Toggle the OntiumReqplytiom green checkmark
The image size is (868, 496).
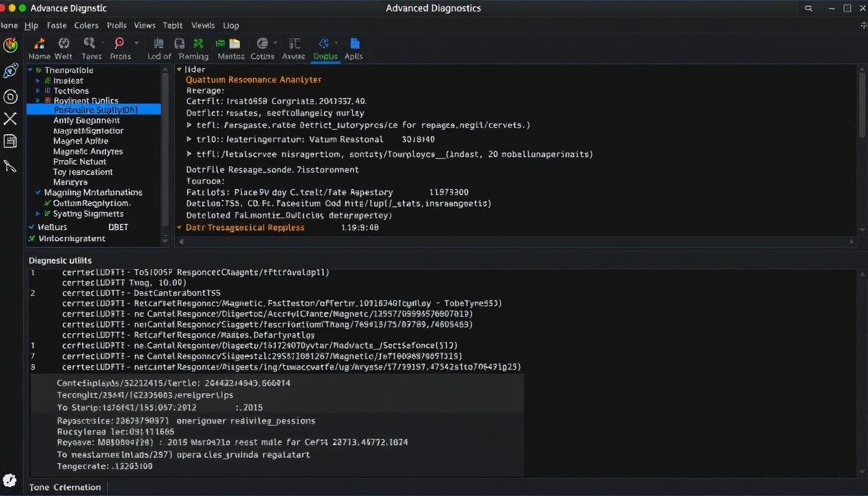click(x=47, y=203)
